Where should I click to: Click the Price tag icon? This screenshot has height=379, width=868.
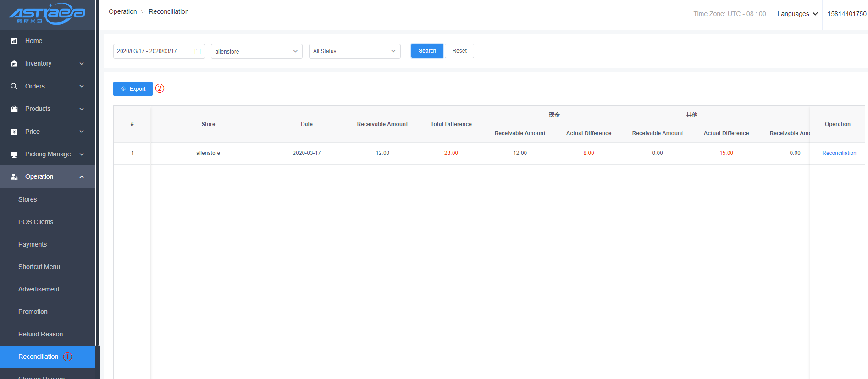click(x=14, y=132)
